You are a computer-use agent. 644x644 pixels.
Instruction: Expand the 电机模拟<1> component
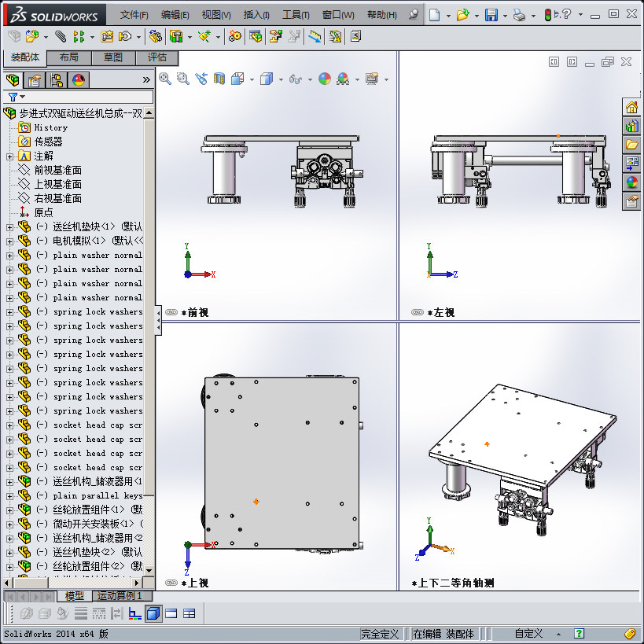pyautogui.click(x=10, y=241)
